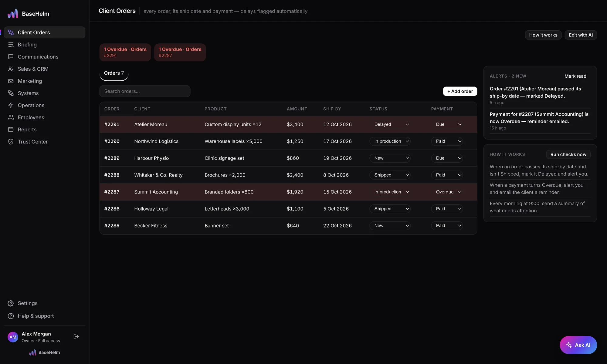
Task: Click order number #2285 cell
Action: pos(112,226)
